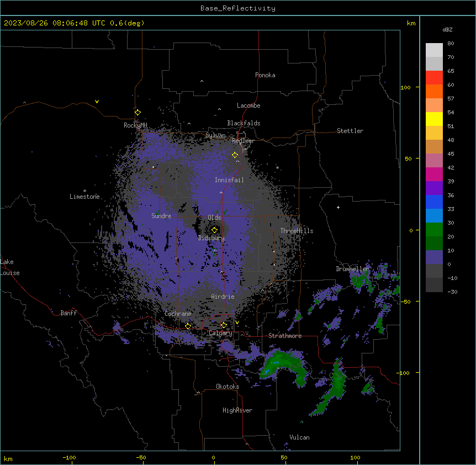The height and width of the screenshot is (465, 476).
Task: Click the Airdrie city label
Action: point(223,297)
